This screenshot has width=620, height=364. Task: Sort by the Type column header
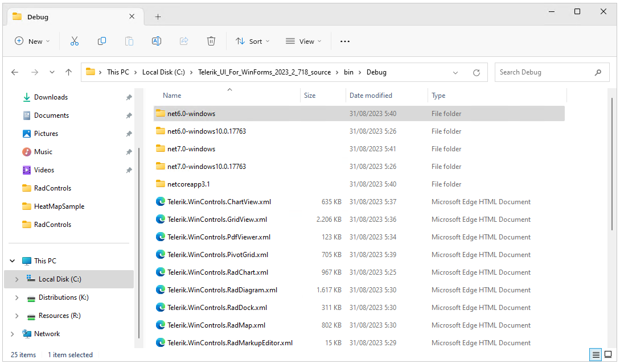(x=438, y=96)
